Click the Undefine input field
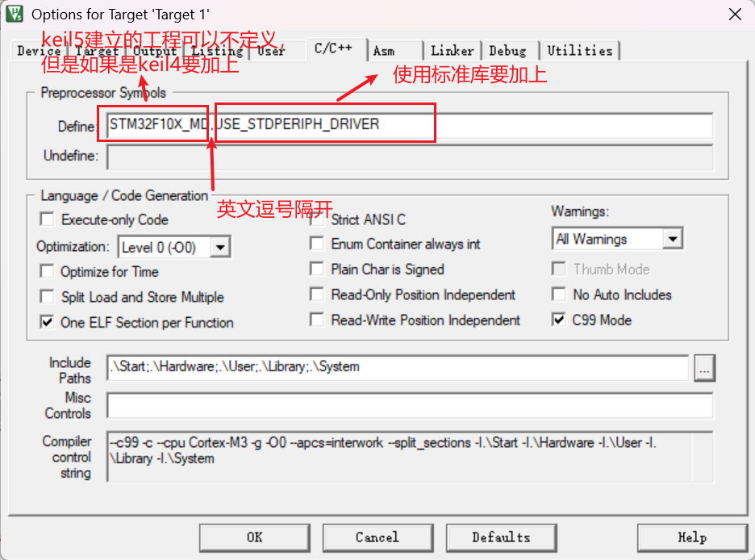The image size is (755, 560). (410, 157)
